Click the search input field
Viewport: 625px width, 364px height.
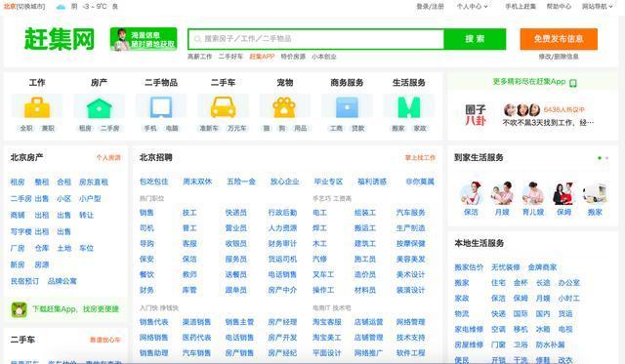click(x=316, y=39)
